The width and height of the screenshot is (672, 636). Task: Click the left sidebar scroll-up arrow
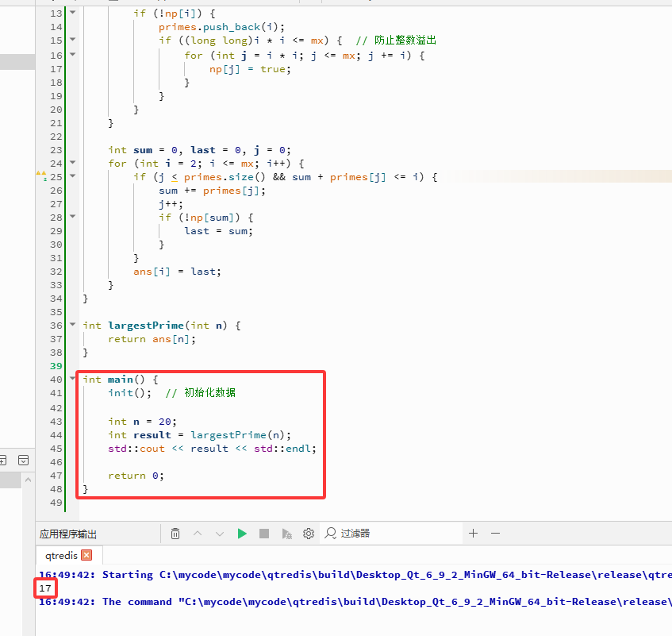(28, 480)
